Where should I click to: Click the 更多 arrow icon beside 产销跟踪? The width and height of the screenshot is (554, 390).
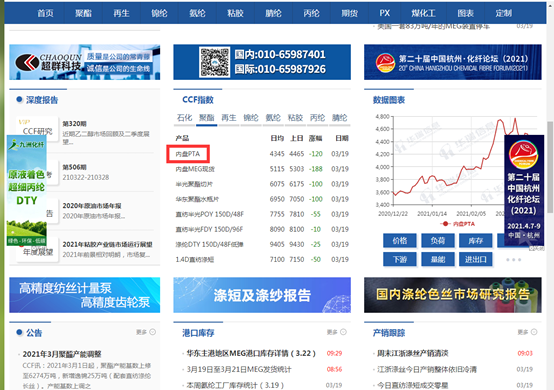(x=534, y=332)
